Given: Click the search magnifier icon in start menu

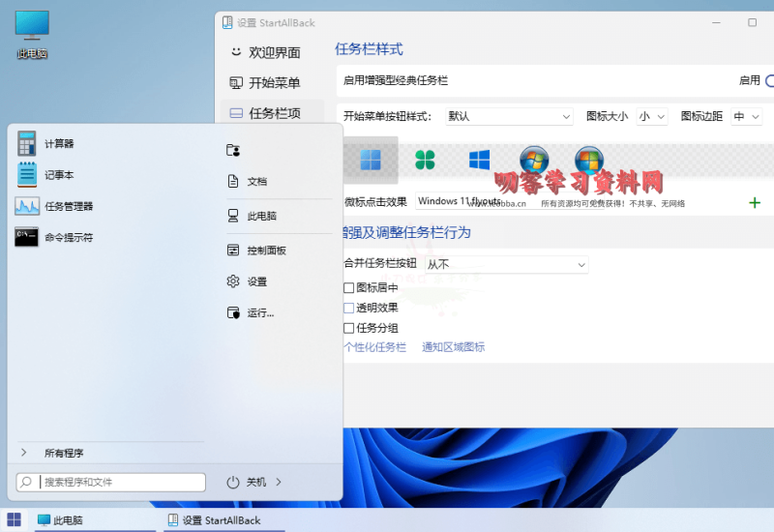Looking at the screenshot, I should point(26,482).
